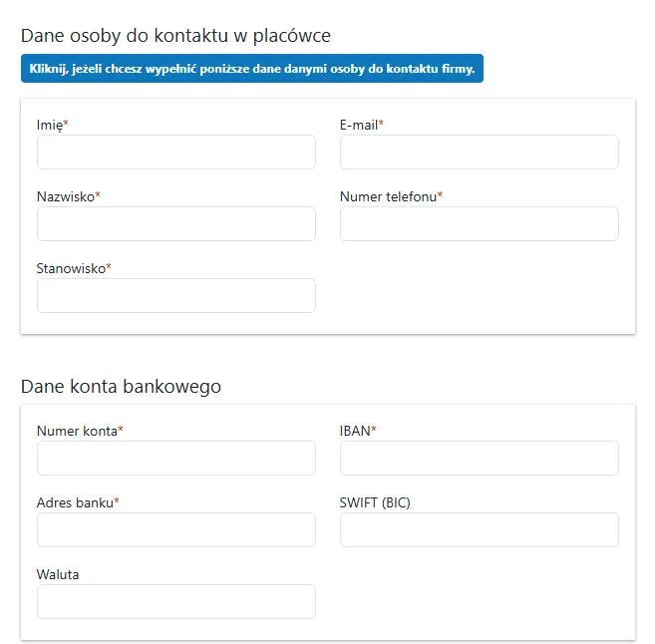Viewport: 655px width, 644px height.
Task: Select the Adres banku text field
Action: [176, 530]
